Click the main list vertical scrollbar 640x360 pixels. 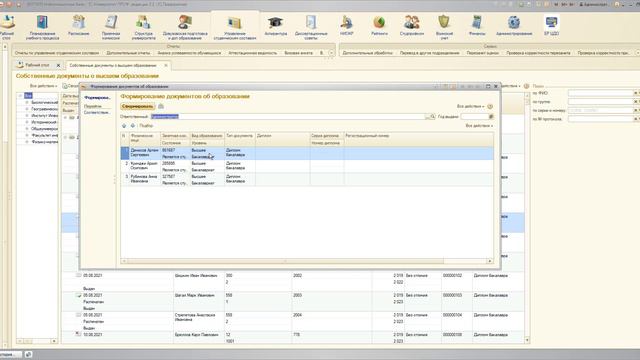[527, 218]
